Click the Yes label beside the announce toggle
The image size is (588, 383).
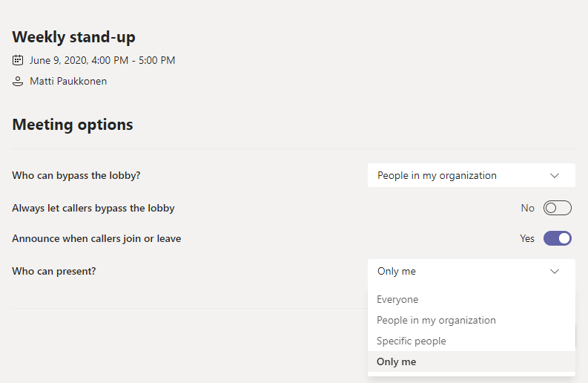coord(527,239)
